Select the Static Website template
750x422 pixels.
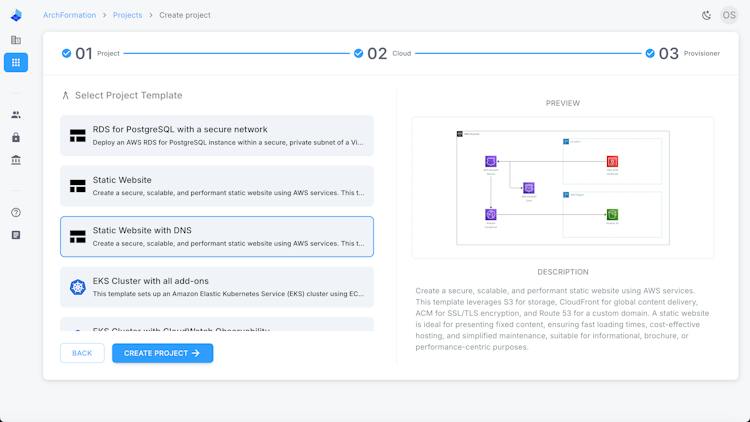217,186
